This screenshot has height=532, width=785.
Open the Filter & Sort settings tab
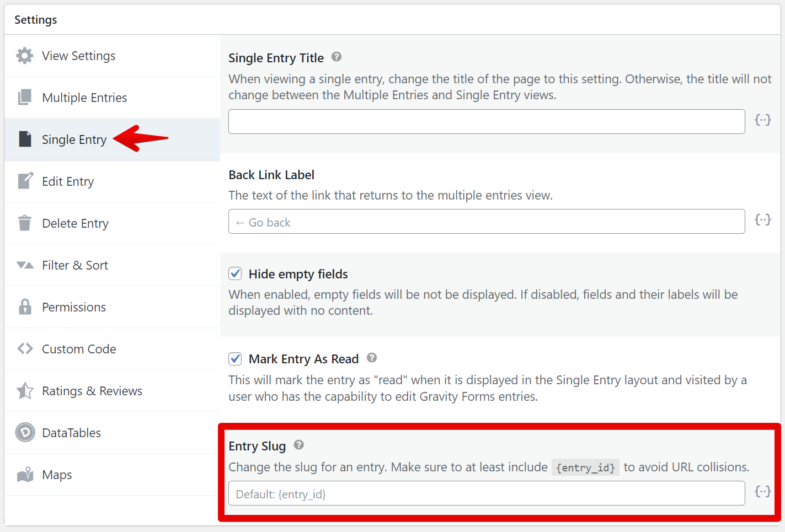point(75,265)
